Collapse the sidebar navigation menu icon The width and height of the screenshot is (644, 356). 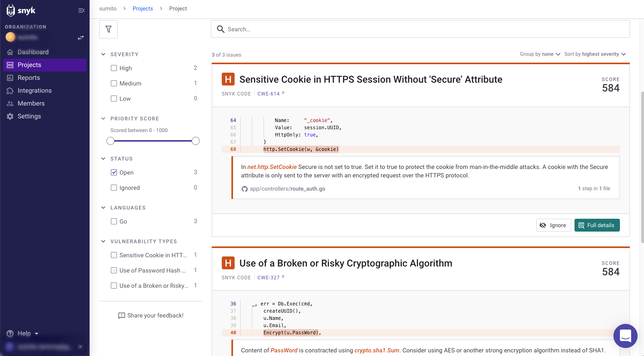[x=81, y=10]
